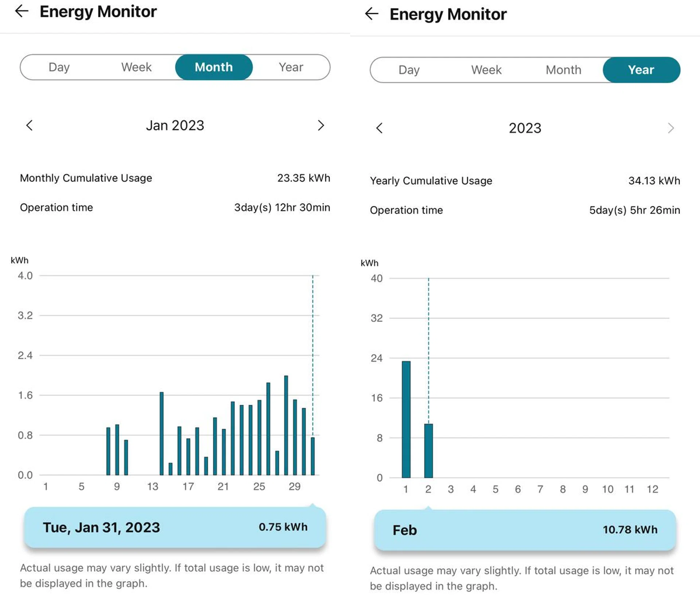Select Week tab on left screen
This screenshot has width=700, height=602.
136,67
